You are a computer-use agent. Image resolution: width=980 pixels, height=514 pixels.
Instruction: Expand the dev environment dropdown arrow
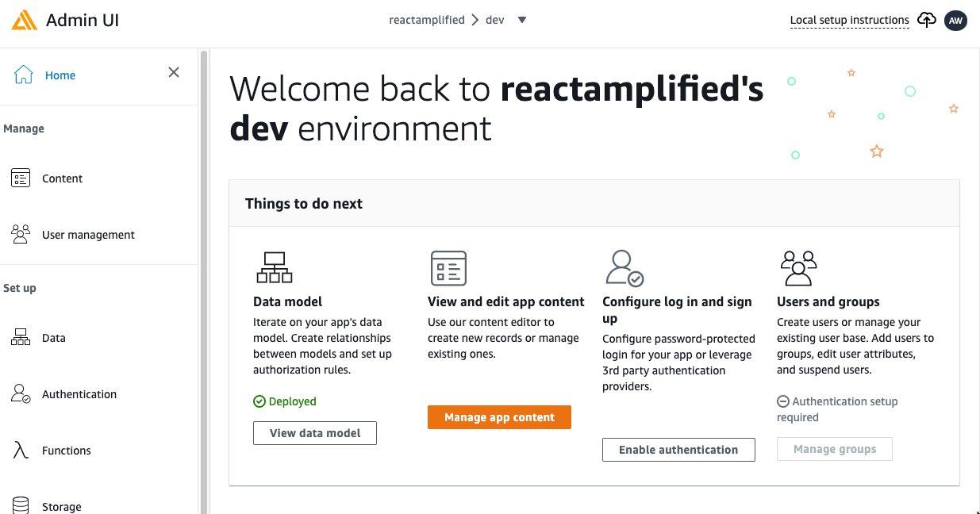coord(522,21)
